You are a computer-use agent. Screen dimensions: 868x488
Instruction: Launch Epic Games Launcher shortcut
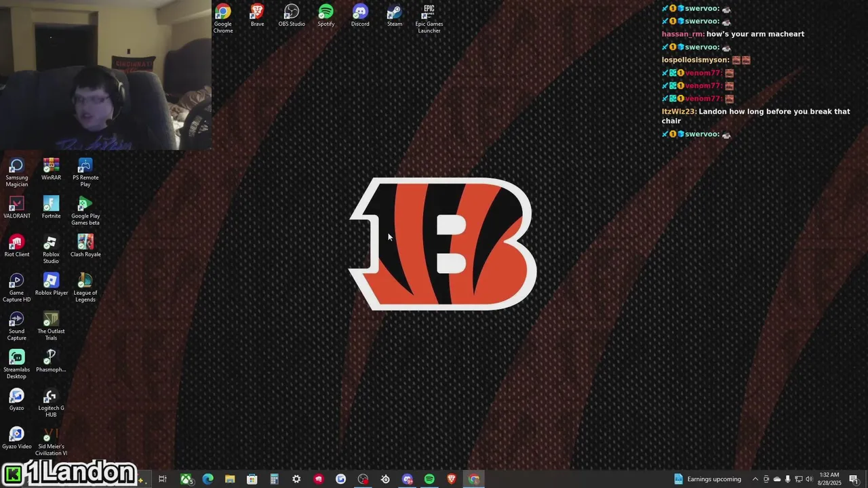[x=429, y=18]
